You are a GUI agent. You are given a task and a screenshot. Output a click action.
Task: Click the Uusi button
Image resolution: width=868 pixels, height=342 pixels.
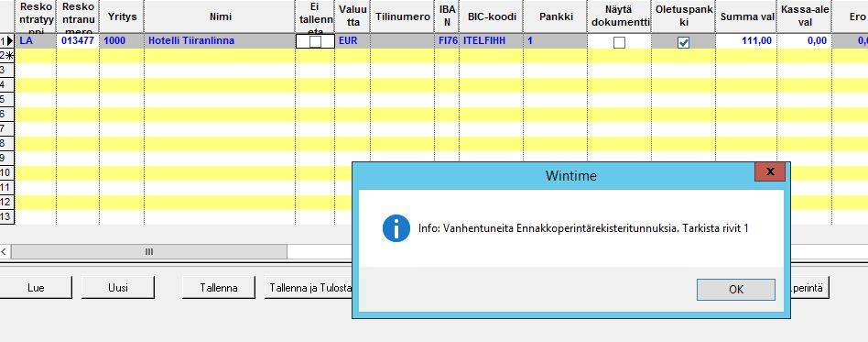tap(118, 288)
